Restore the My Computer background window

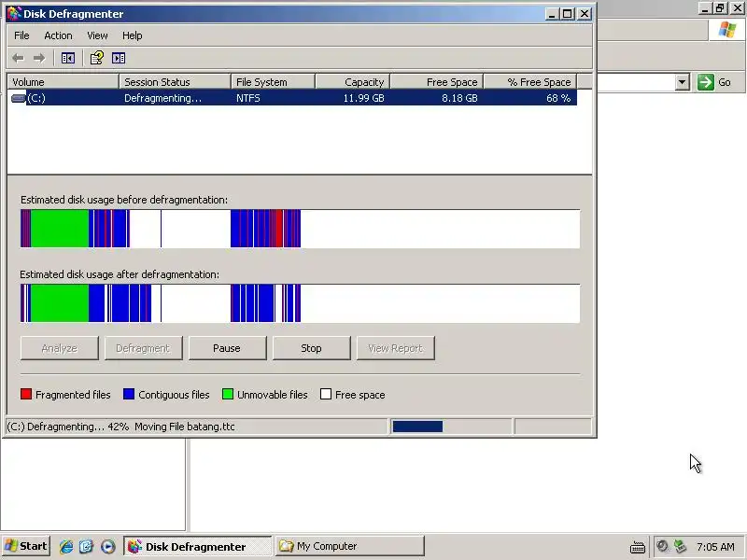720,8
